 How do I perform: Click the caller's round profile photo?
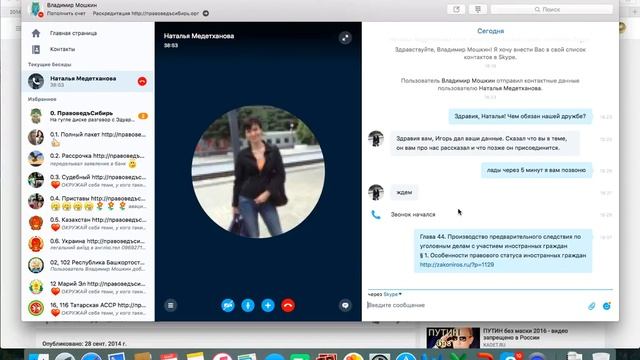[x=258, y=172]
